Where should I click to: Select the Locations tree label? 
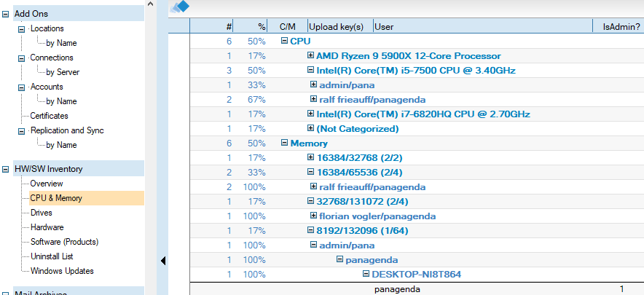coord(47,28)
